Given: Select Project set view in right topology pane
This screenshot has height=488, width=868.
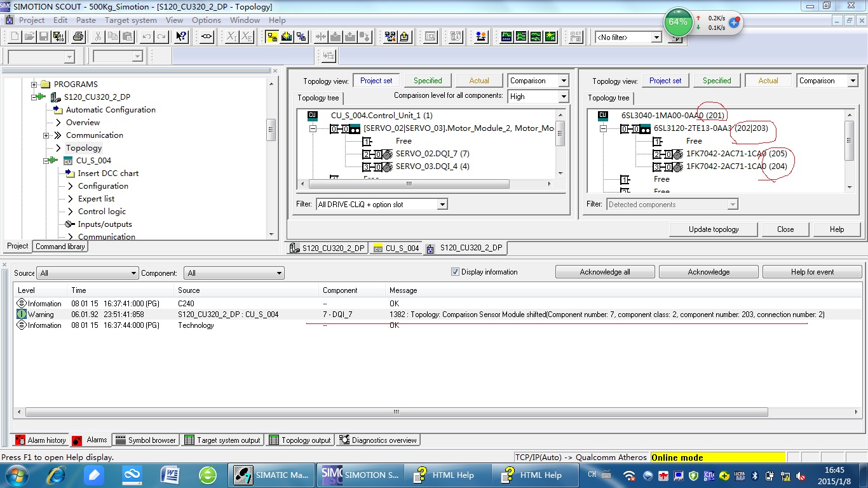Looking at the screenshot, I should [x=665, y=81].
